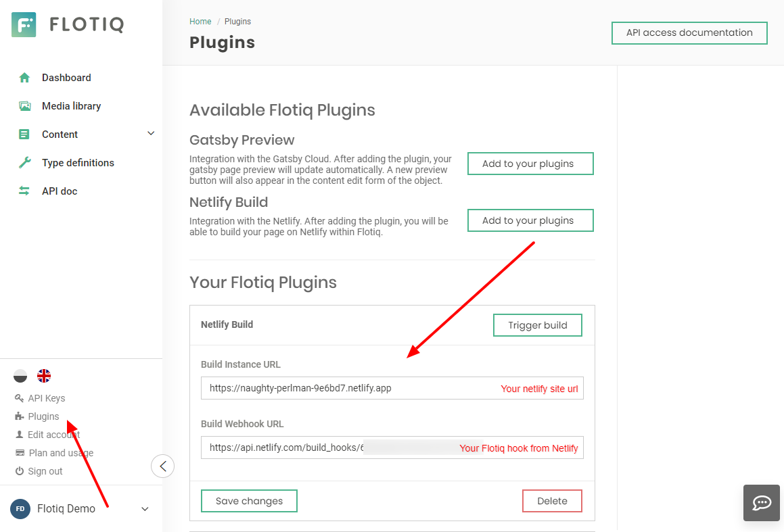Click the Type definitions wrench icon
The image size is (784, 532).
coord(24,162)
